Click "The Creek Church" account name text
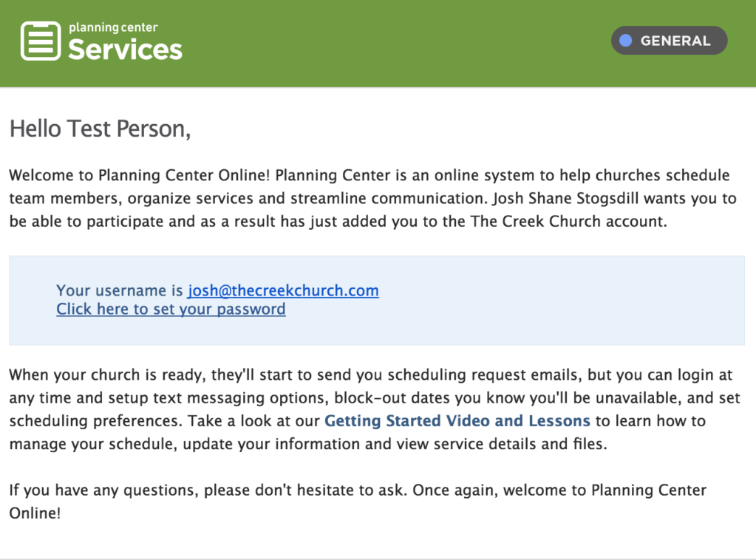The image size is (756, 560). [x=536, y=221]
